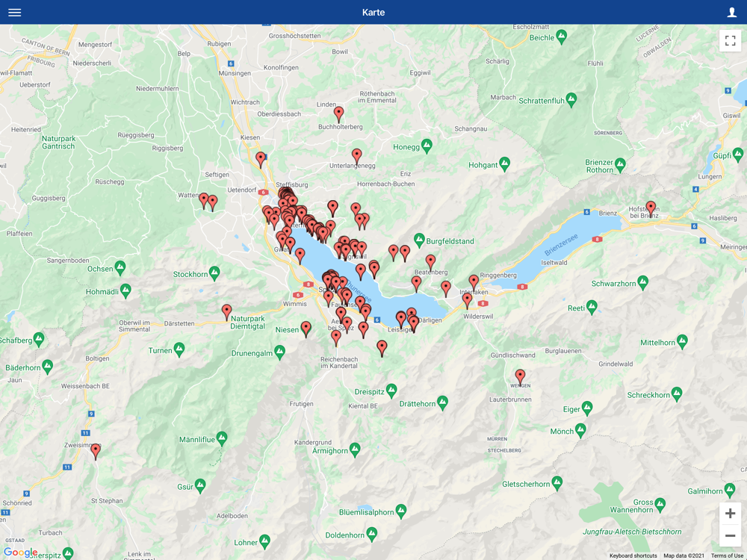Select the red marker at Ringgenberg
Viewport: 747px width, 560px height.
474,283
